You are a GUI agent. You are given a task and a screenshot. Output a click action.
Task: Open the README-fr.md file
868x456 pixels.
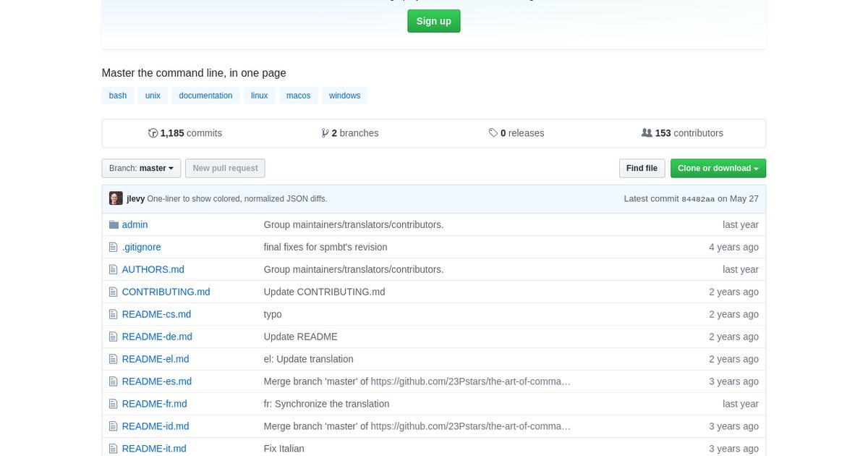[x=154, y=404]
